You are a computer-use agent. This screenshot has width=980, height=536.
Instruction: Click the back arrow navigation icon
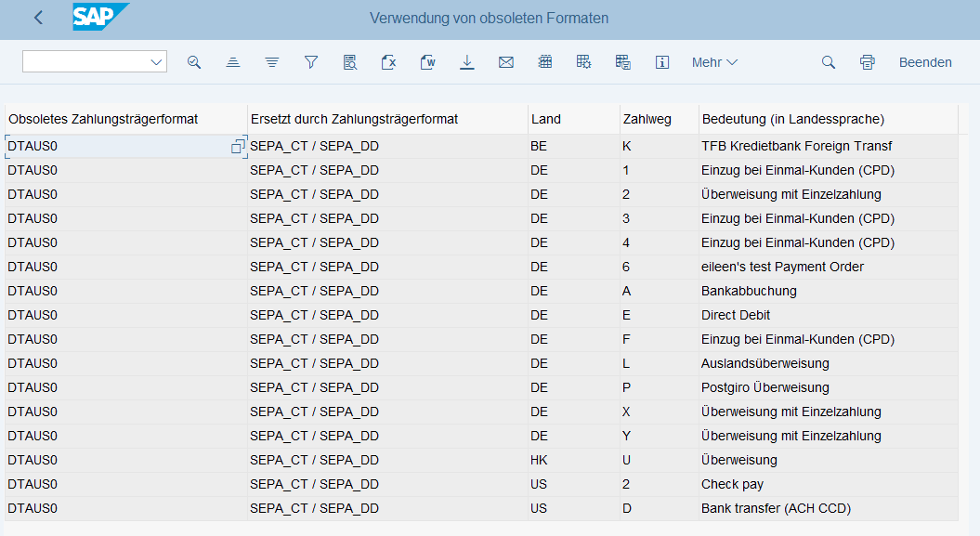click(x=38, y=18)
